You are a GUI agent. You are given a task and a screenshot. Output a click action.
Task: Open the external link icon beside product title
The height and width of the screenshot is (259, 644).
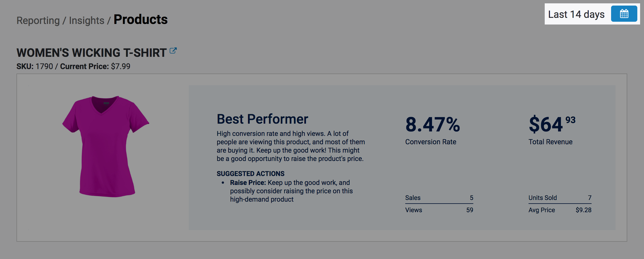[x=173, y=51]
